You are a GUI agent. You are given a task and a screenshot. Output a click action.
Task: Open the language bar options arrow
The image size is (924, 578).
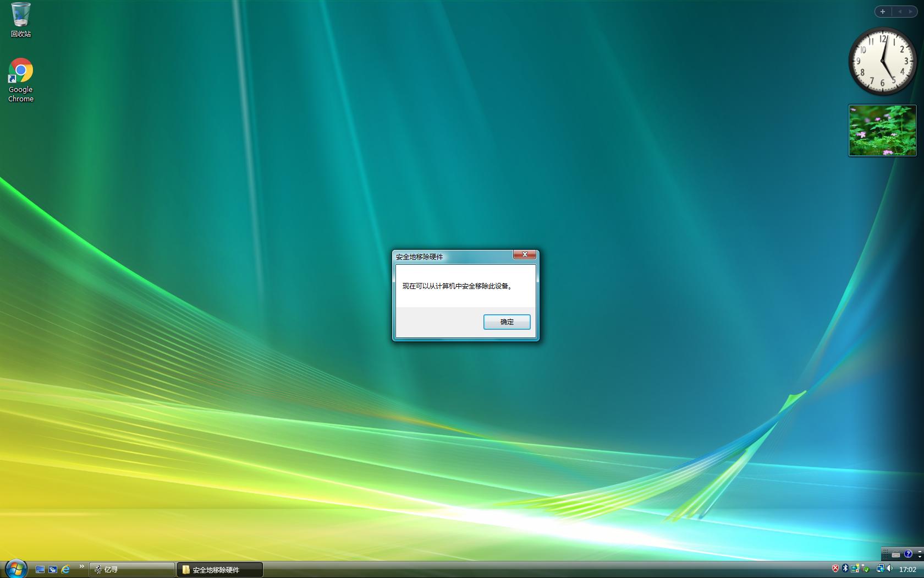pos(920,557)
